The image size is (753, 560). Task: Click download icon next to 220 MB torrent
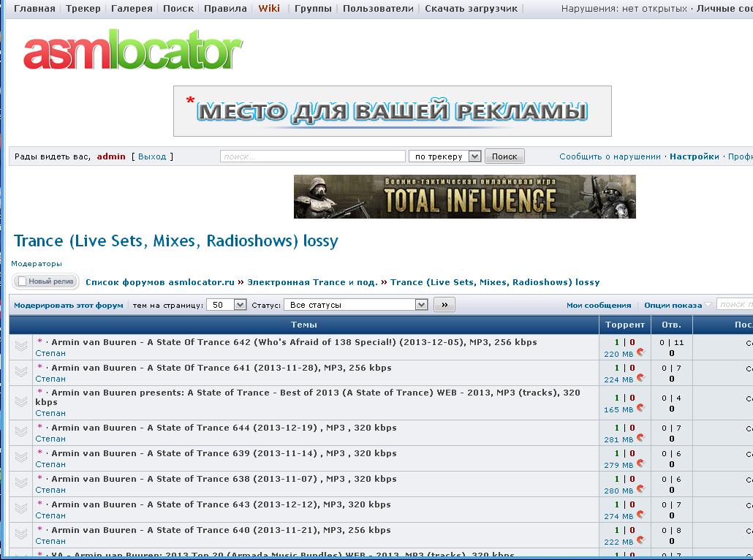click(x=640, y=352)
